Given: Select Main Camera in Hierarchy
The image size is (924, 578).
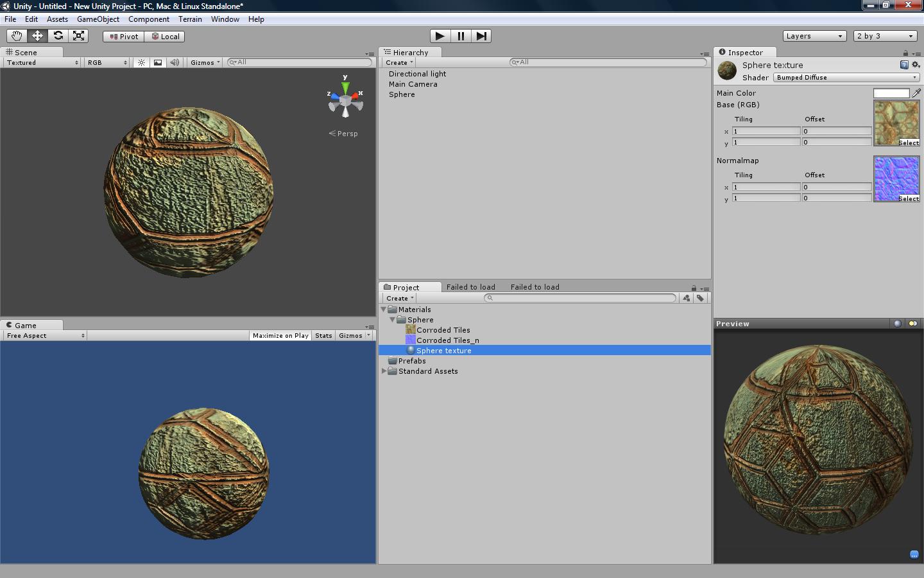Looking at the screenshot, I should coord(413,84).
